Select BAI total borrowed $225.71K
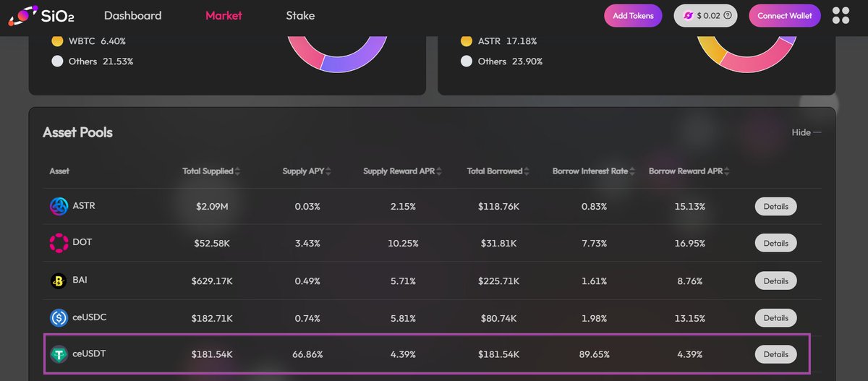 click(x=497, y=281)
